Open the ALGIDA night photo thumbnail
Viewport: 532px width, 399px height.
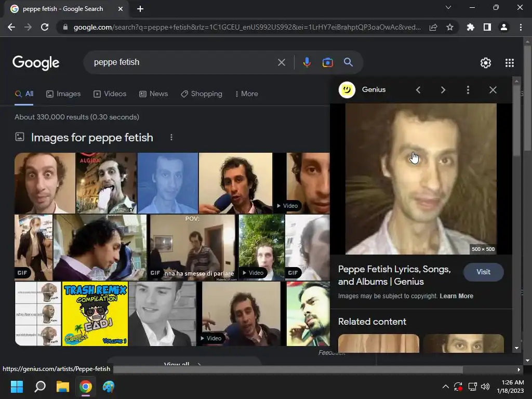[x=106, y=183]
